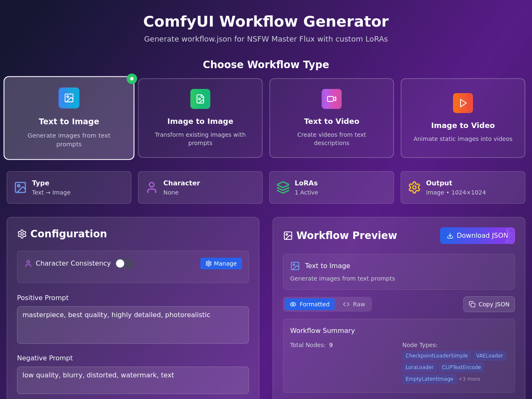This screenshot has width=532, height=399.
Task: Focus the Negative Prompt text area
Action: coord(133,380)
